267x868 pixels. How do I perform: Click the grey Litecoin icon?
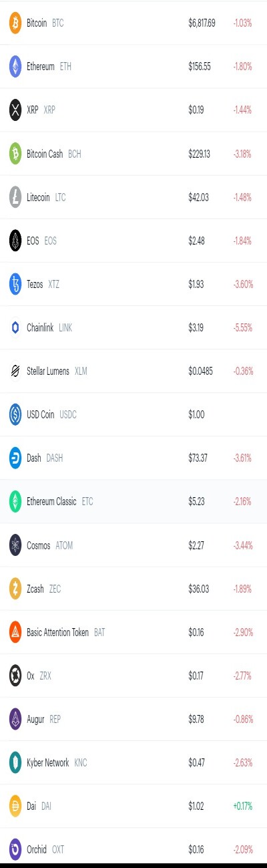point(15,197)
